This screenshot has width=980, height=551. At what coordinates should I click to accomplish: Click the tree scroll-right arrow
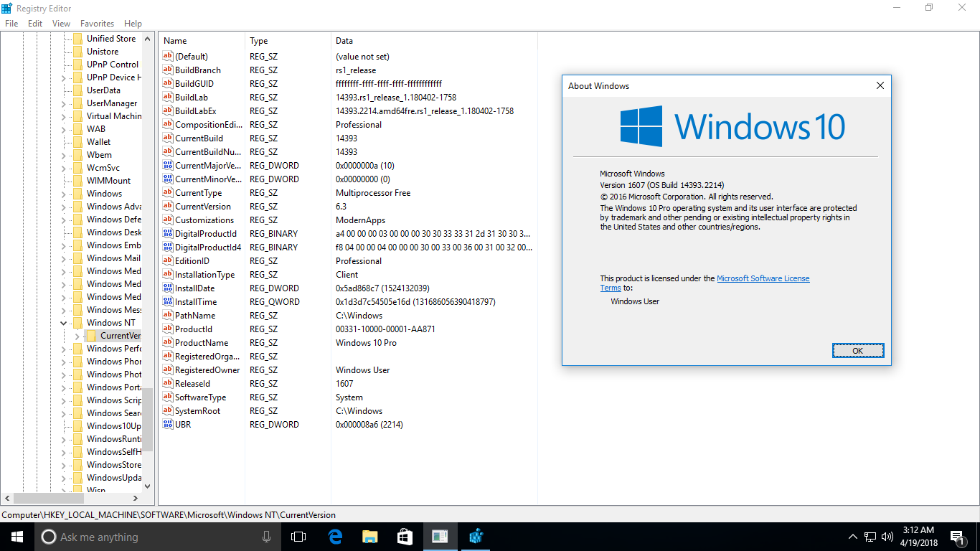pyautogui.click(x=135, y=498)
